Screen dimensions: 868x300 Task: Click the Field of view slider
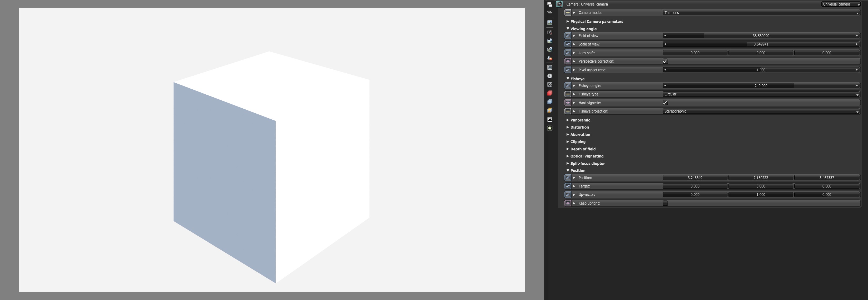click(x=761, y=36)
